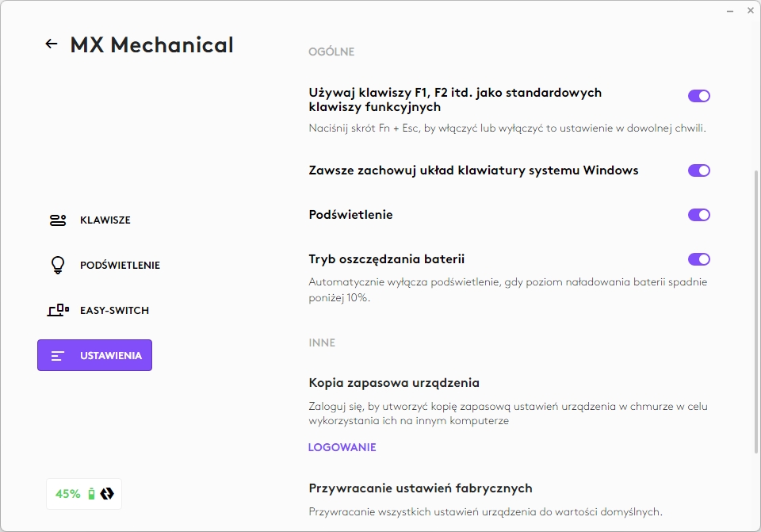Click the MX Mechanical device title

[151, 45]
